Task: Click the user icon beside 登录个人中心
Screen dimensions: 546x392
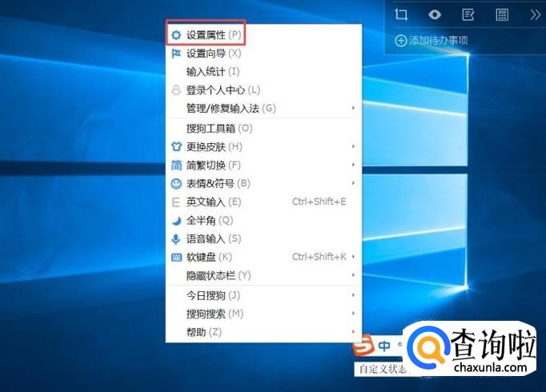Action: click(x=177, y=90)
